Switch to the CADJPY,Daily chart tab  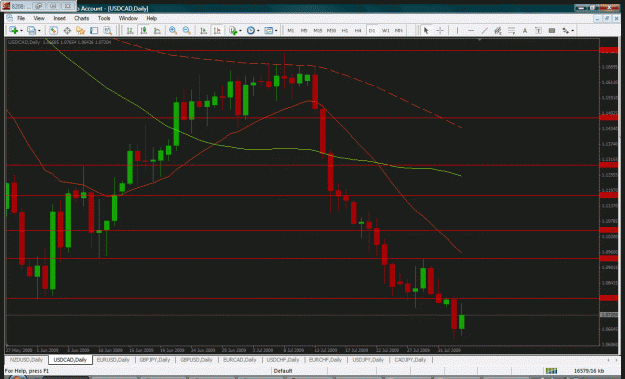tap(410, 360)
